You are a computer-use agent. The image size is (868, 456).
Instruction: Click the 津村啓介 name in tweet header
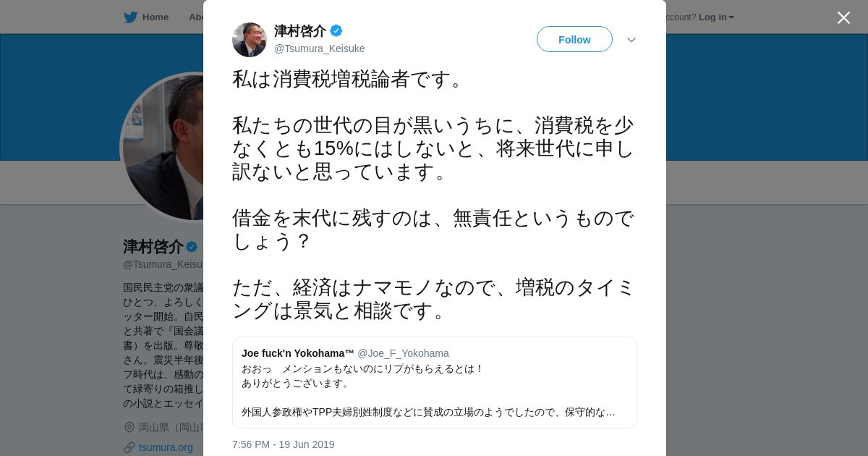300,30
